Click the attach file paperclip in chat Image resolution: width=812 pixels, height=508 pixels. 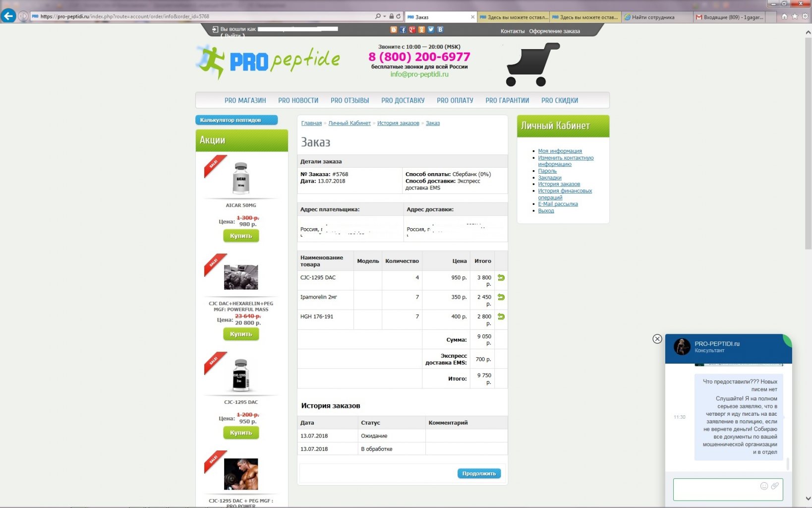[775, 486]
